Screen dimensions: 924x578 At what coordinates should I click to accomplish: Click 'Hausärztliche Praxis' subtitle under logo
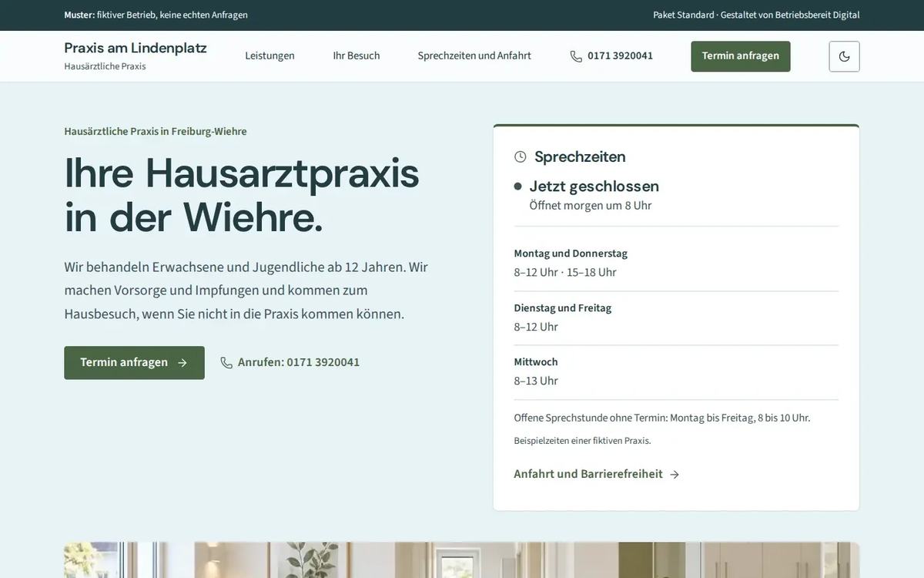[105, 66]
